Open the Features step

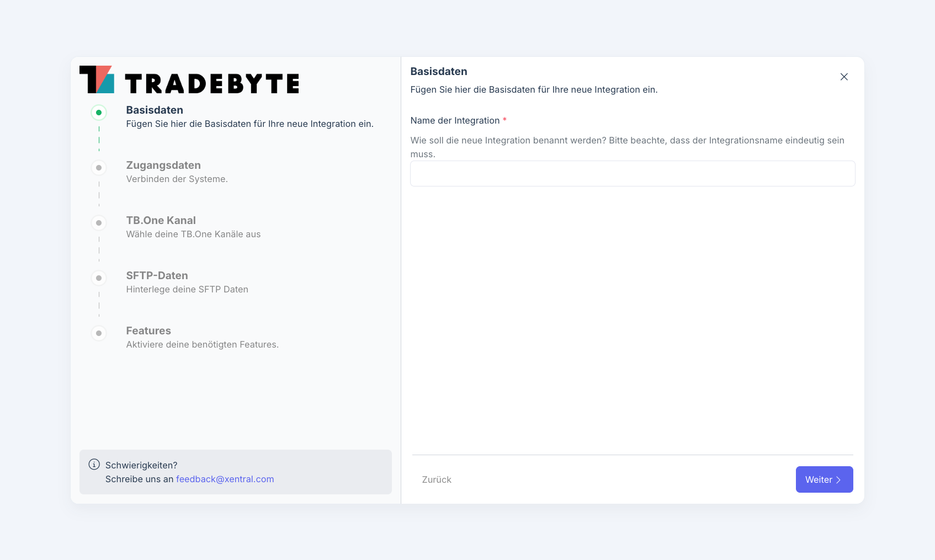coord(148,331)
